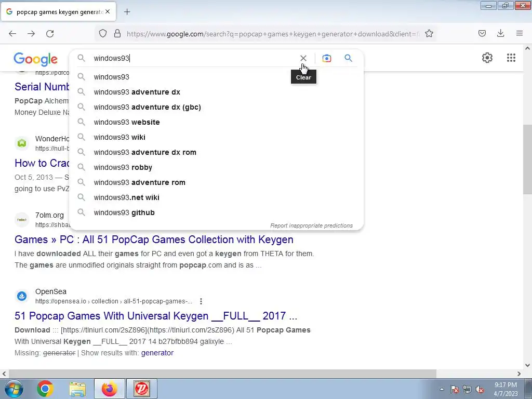Close the popcap games keygen tab

click(108, 11)
